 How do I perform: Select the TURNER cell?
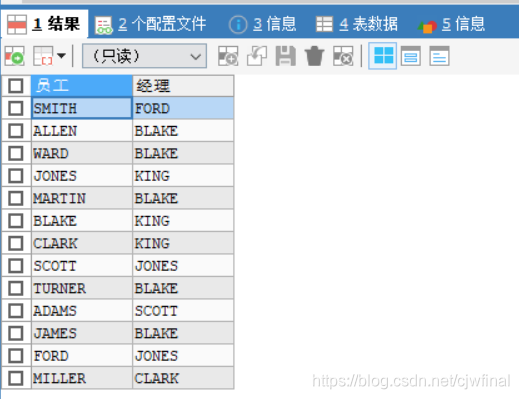pyautogui.click(x=82, y=288)
